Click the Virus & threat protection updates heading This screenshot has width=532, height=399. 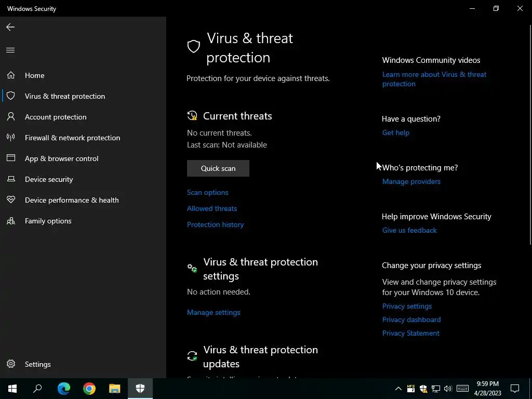[261, 356]
